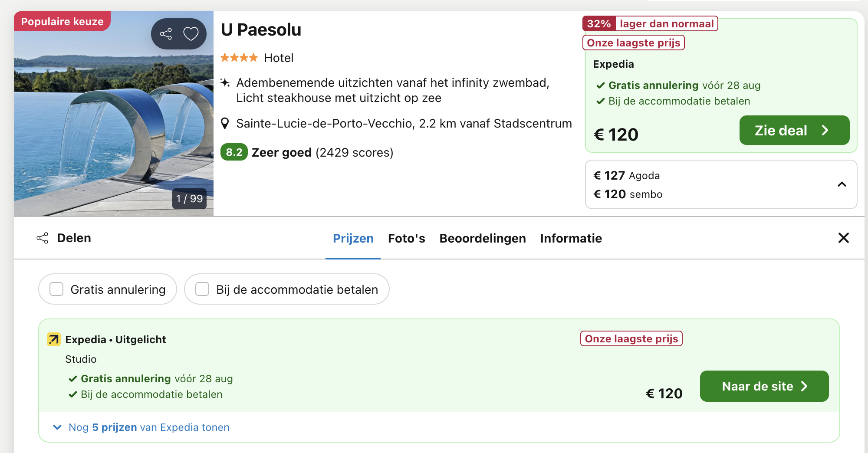This screenshot has height=453, width=868.
Task: Click the 8.2 rating score badge
Action: click(234, 152)
